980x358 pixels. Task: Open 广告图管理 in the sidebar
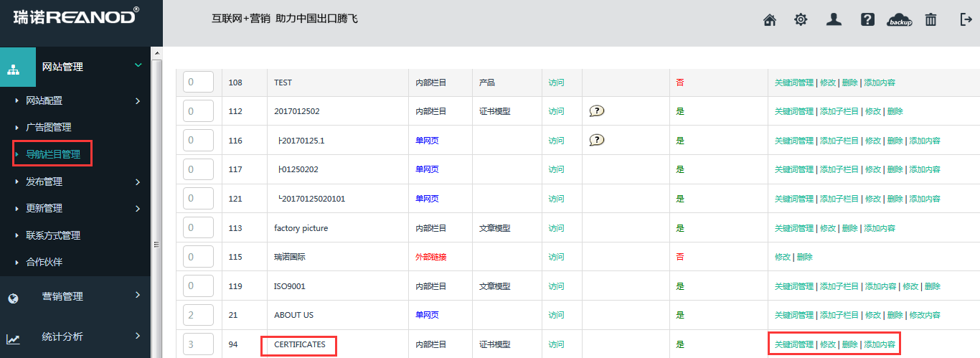(x=49, y=127)
